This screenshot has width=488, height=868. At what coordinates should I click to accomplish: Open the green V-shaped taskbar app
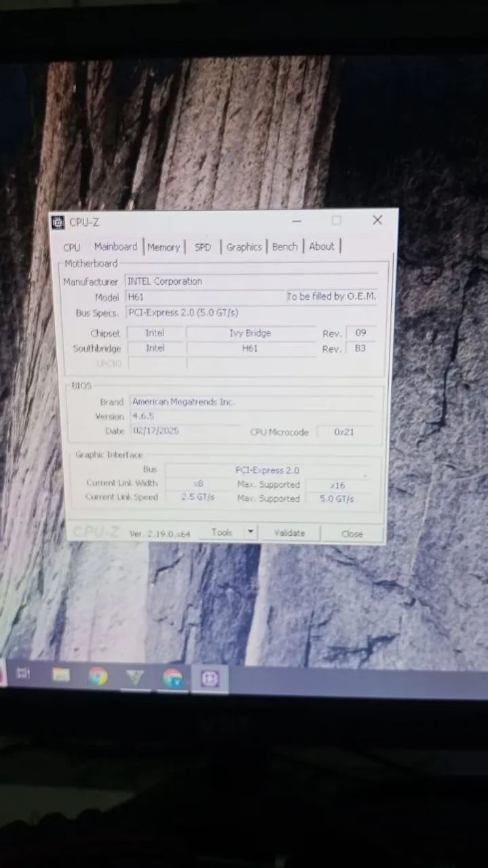(x=135, y=677)
